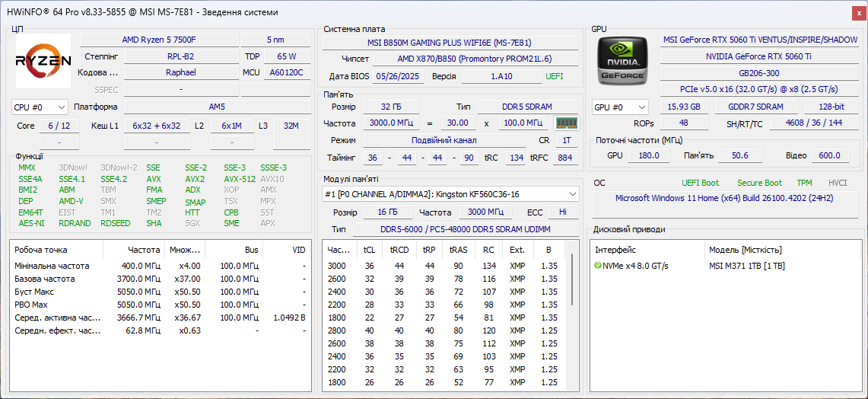Click the green memory module icon
868x399 pixels.
[565, 123]
